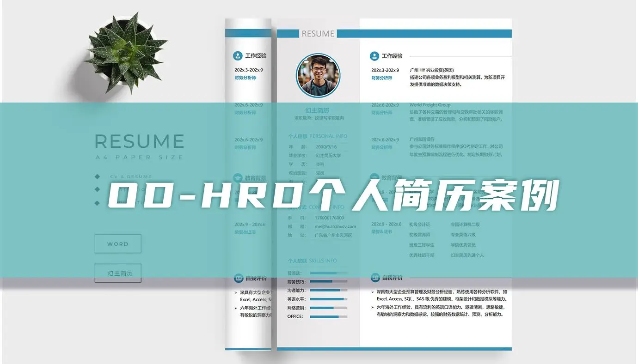Screen dimensions: 638x364
Task: Click the 广州 HY 兴业投资(英国) company name
Action: (432, 70)
